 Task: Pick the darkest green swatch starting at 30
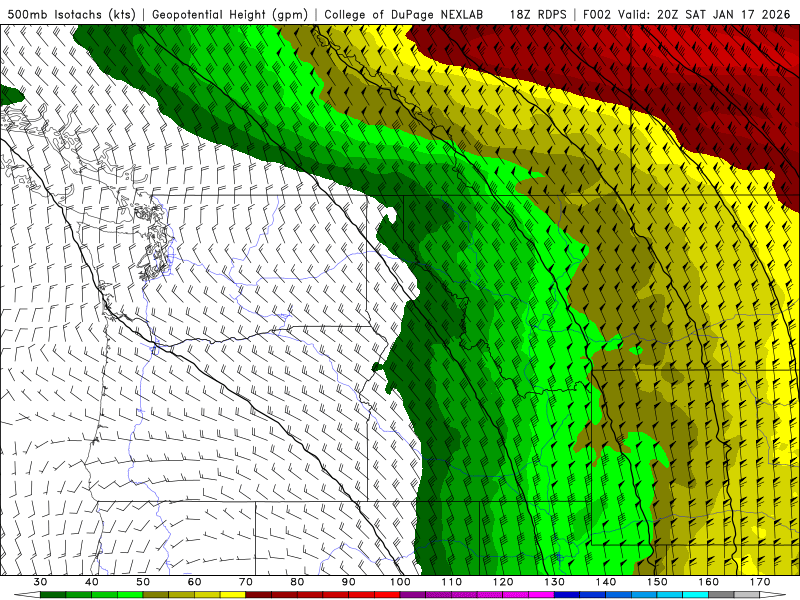click(53, 595)
